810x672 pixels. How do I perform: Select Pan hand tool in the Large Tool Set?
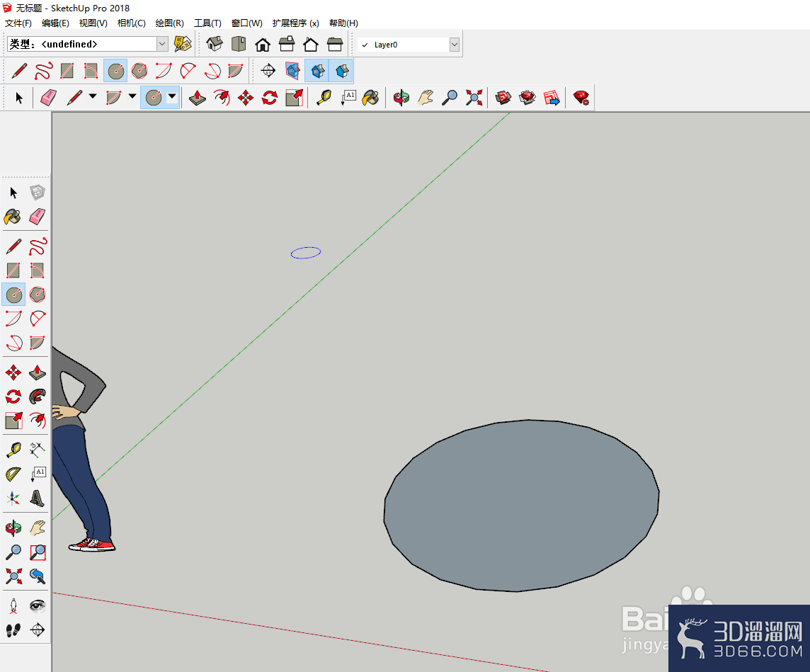(x=38, y=528)
